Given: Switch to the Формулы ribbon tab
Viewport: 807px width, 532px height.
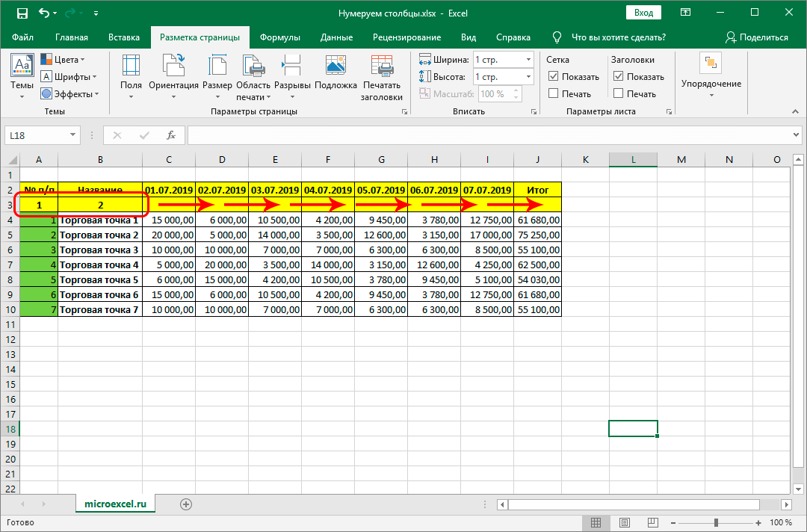Looking at the screenshot, I should [280, 37].
